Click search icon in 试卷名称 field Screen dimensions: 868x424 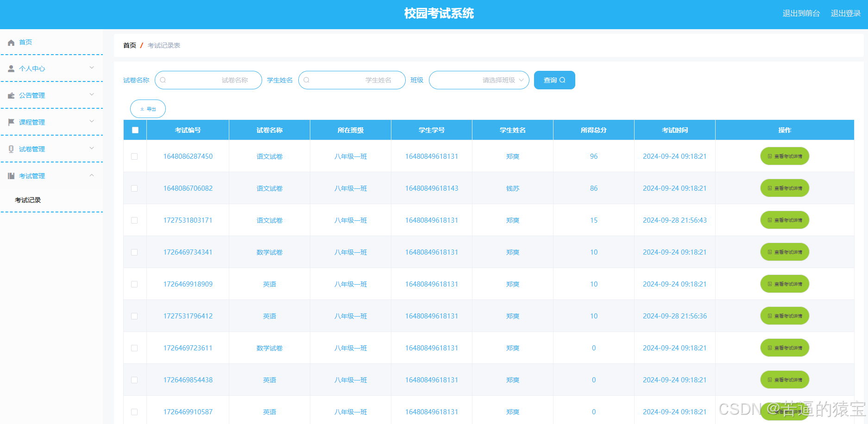pyautogui.click(x=163, y=80)
